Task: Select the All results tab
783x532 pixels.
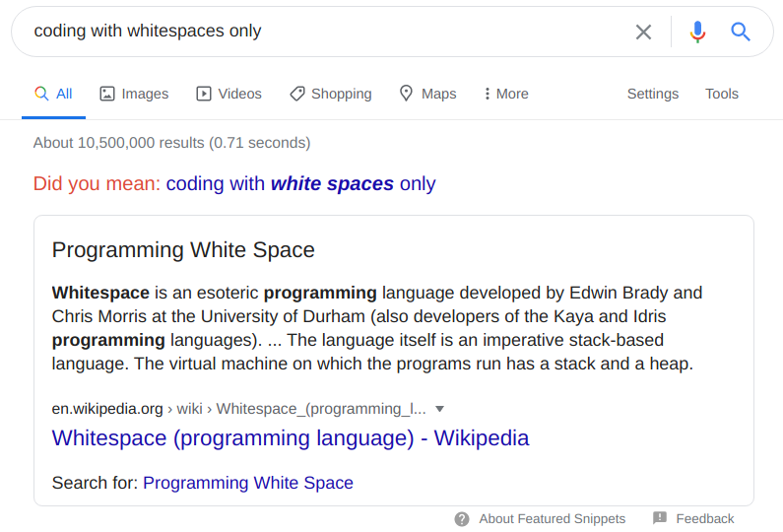Action: (54, 94)
